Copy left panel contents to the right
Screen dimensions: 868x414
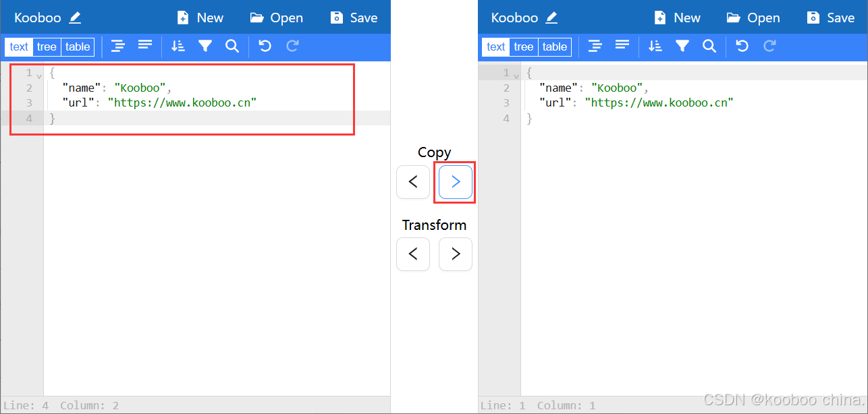pyautogui.click(x=456, y=182)
